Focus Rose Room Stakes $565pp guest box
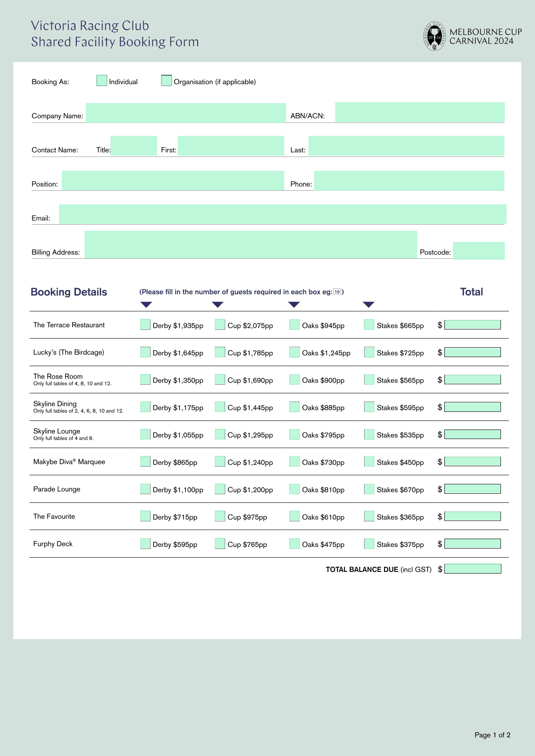This screenshot has height=756, width=535. pos(369,380)
